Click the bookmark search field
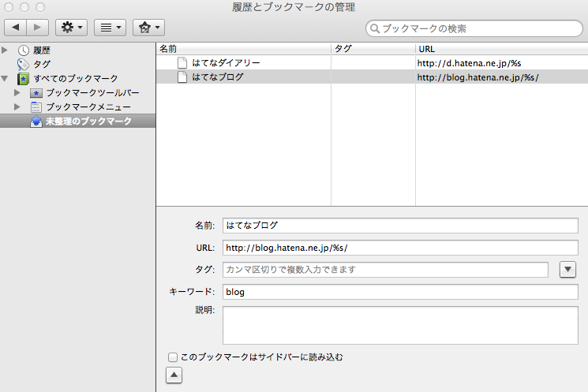Viewport: 588px width, 392px height. [474, 28]
